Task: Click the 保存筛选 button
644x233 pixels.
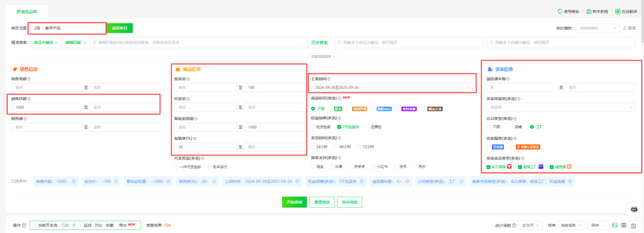Action: (349, 202)
